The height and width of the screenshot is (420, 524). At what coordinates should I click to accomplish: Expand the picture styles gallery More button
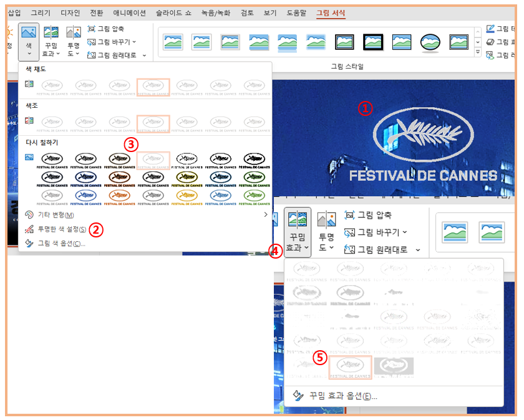(x=478, y=52)
